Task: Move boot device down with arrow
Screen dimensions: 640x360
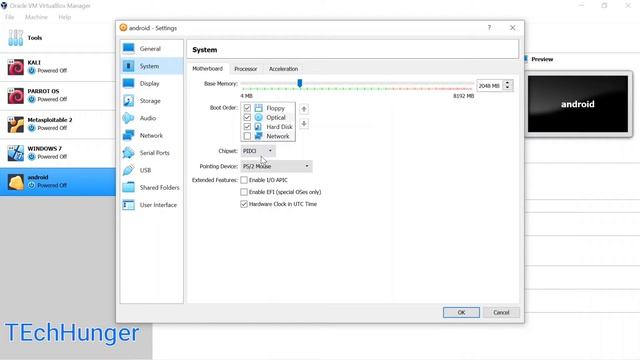Action: click(x=304, y=124)
